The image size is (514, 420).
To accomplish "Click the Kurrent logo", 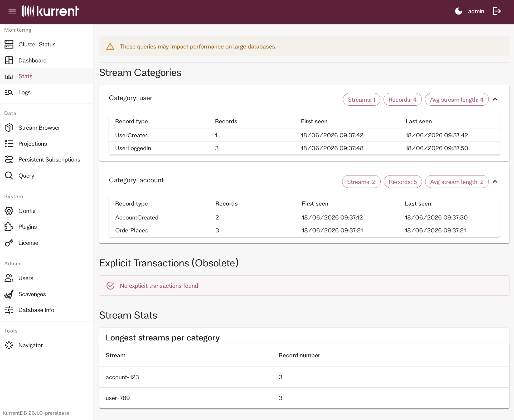I will 50,11.
